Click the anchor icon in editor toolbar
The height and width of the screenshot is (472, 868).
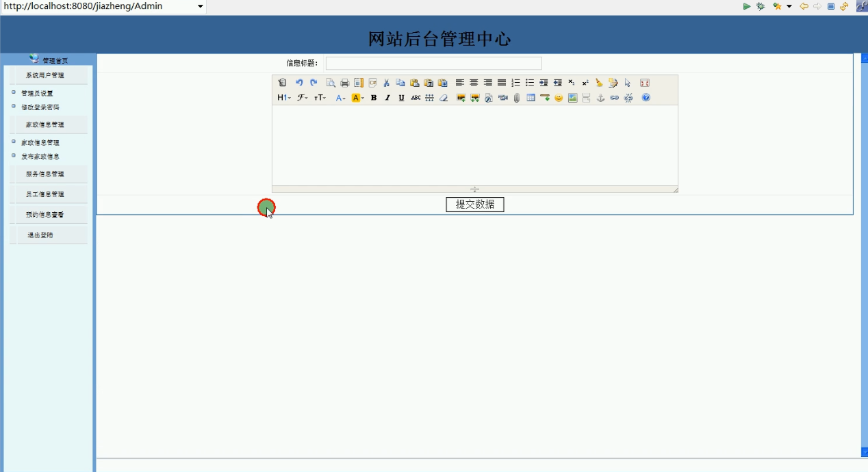pos(600,98)
